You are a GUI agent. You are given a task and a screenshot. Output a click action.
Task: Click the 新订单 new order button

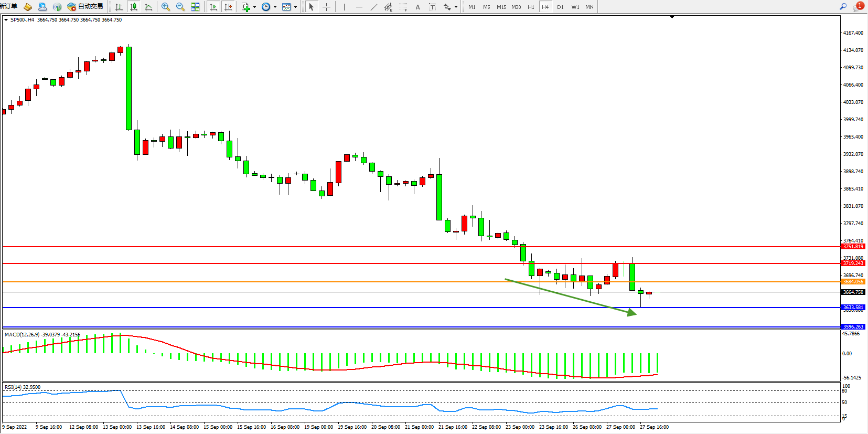pos(8,6)
